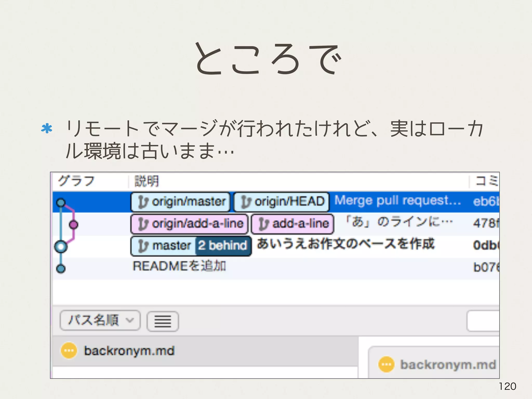Click the origin/add-a-line branch label
The width and height of the screenshot is (532, 399).
pyautogui.click(x=189, y=224)
